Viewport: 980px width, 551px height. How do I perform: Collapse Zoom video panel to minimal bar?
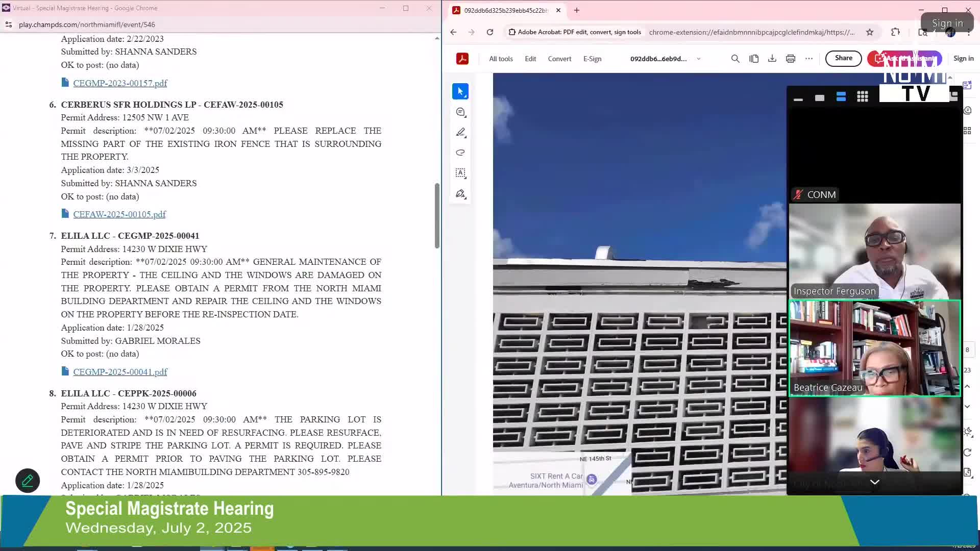[x=798, y=99]
